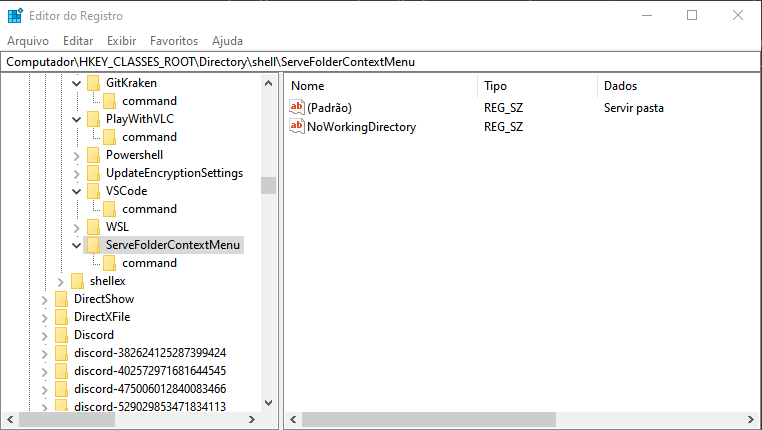Viewport: 762px width, 430px height.
Task: Click the values pane horizontal scroll right arrow
Action: tap(751, 419)
